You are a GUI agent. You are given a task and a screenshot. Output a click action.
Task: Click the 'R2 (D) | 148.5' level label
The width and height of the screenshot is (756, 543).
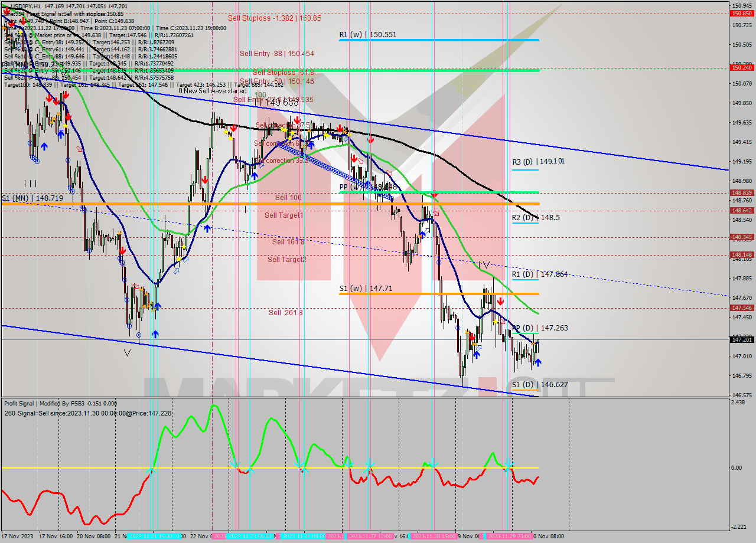coord(535,218)
